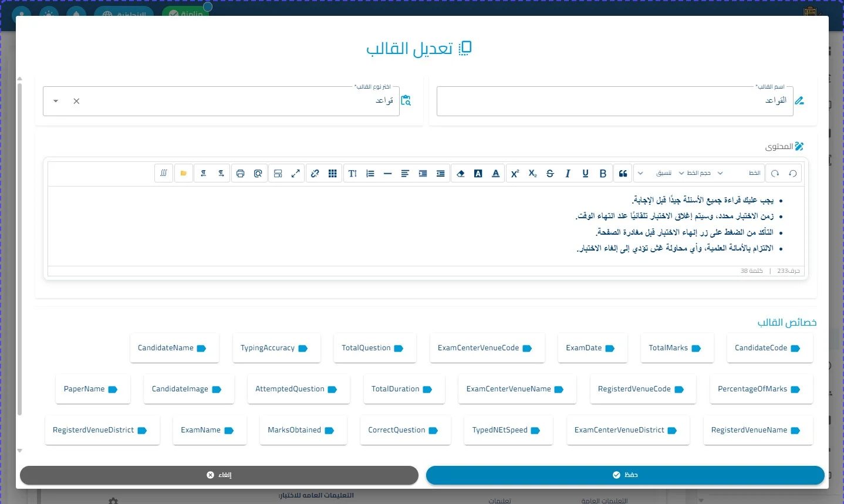Open the الخط font dropdown

pos(738,173)
